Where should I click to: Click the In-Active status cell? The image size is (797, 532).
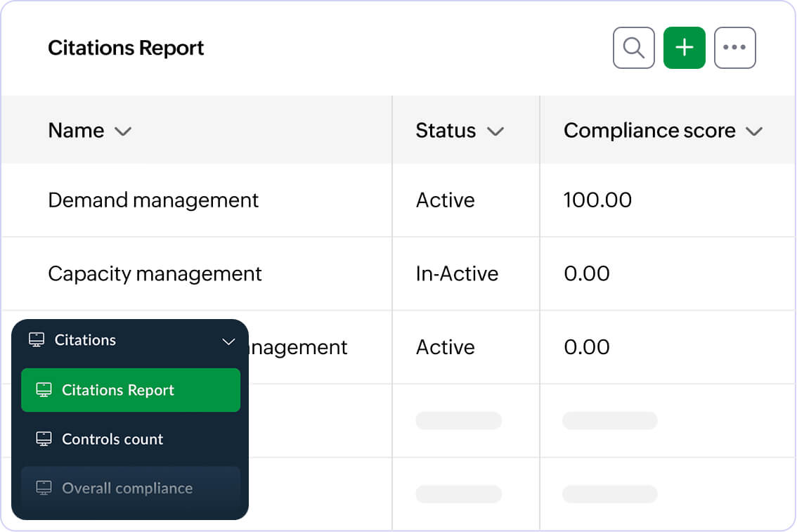coord(457,273)
